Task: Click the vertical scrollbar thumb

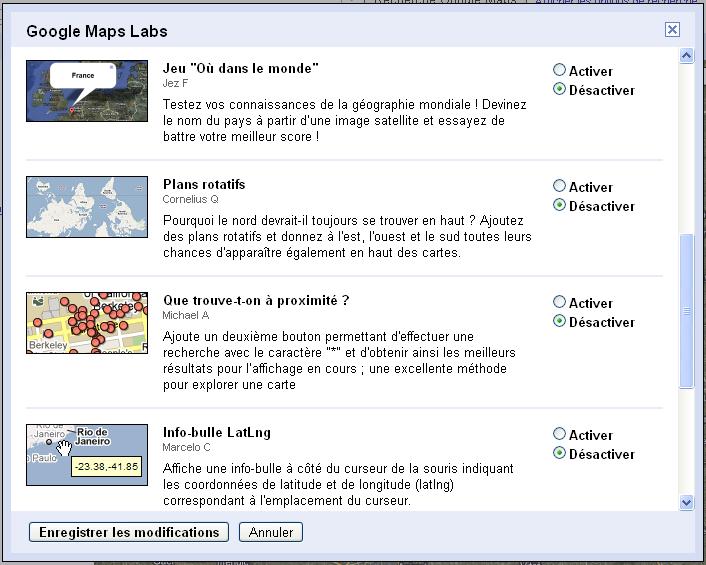Action: pos(686,311)
